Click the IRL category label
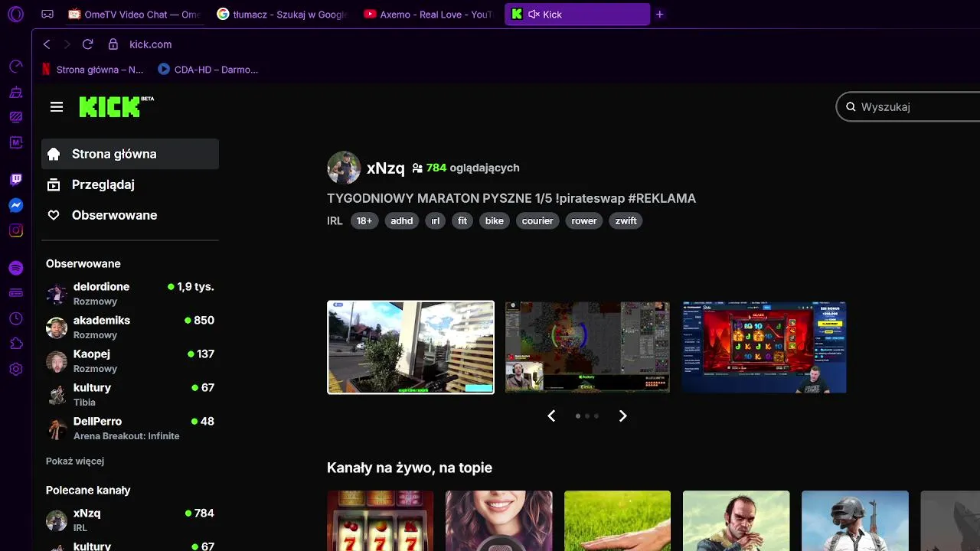The height and width of the screenshot is (551, 980). click(x=335, y=220)
